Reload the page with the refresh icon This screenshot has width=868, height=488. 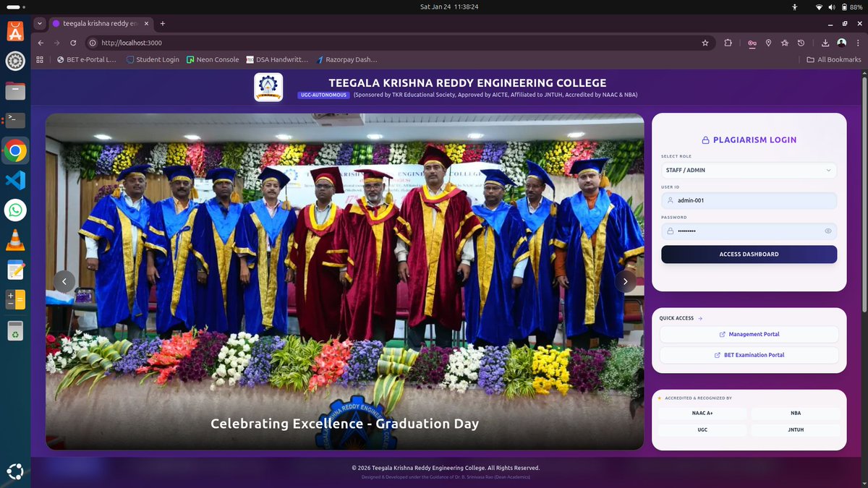[72, 43]
